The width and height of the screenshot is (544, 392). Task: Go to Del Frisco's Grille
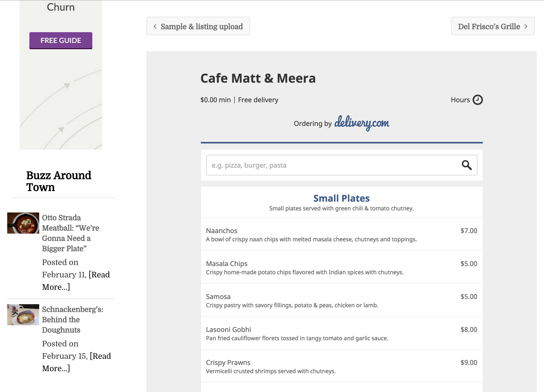(493, 26)
